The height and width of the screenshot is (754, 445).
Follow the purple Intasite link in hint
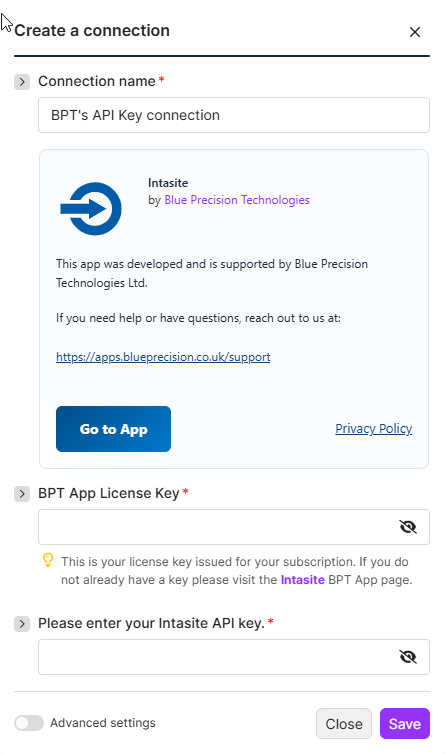click(x=303, y=580)
